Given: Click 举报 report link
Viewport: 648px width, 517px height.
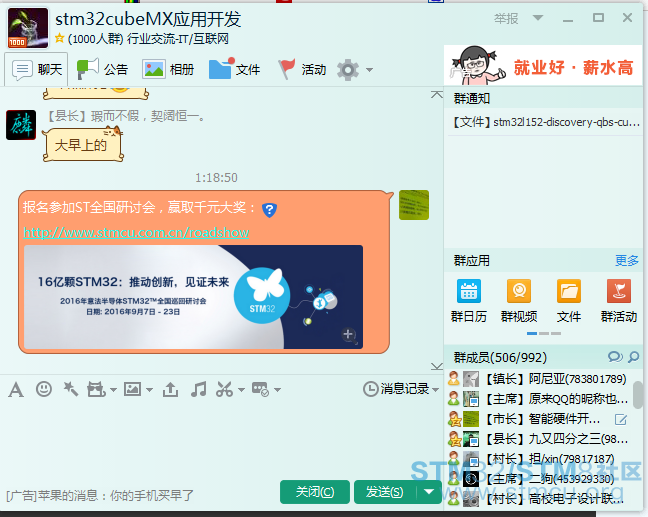Looking at the screenshot, I should [x=506, y=18].
